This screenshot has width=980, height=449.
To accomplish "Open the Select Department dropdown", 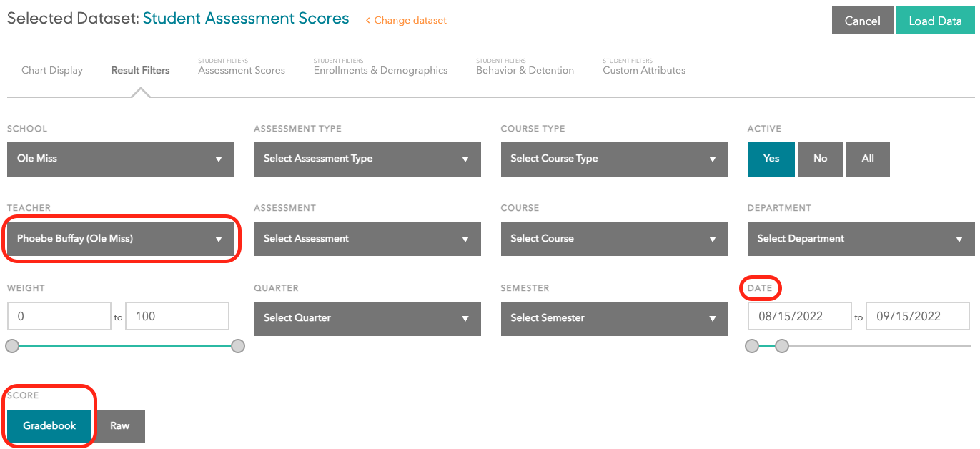I will (x=861, y=239).
